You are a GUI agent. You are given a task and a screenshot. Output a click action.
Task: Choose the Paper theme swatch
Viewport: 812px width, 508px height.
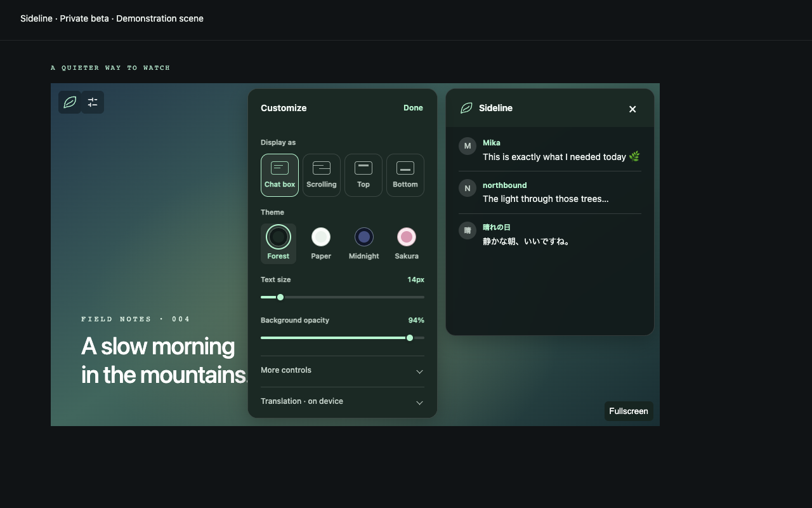click(x=321, y=243)
